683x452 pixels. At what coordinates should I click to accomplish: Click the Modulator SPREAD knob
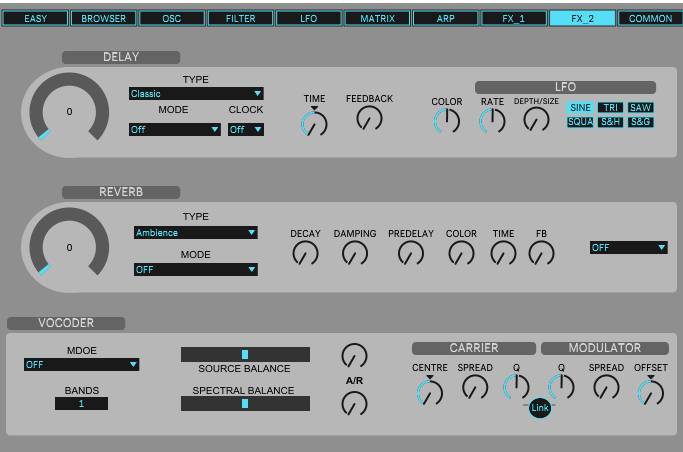[606, 388]
